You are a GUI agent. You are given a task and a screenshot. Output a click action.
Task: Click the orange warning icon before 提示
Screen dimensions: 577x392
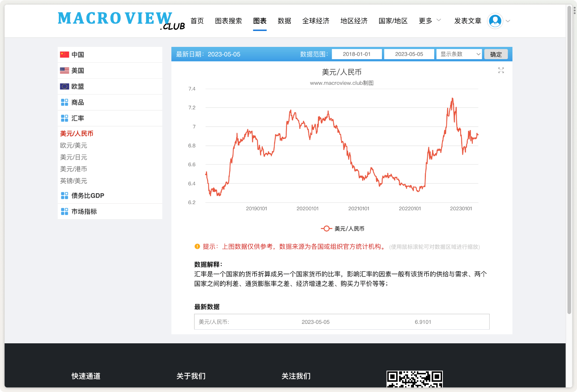point(197,247)
